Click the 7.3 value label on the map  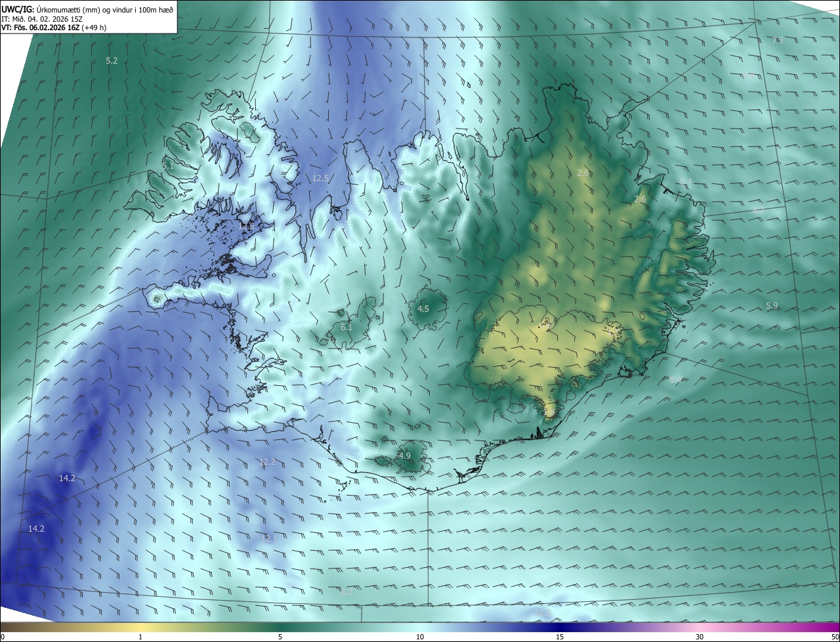pyautogui.click(x=778, y=41)
